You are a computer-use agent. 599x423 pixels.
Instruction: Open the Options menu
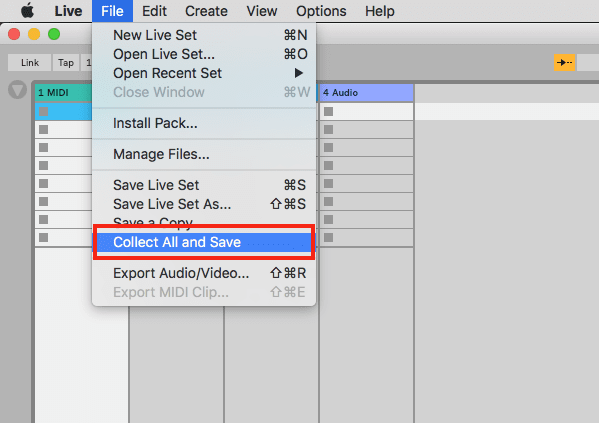click(x=321, y=11)
